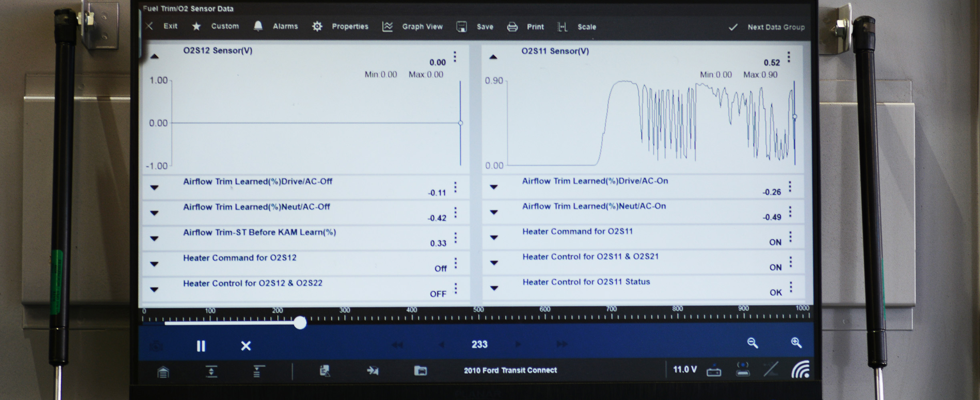Click the zoom in magnifier icon
Image resolution: width=980 pixels, height=400 pixels.
(x=796, y=343)
